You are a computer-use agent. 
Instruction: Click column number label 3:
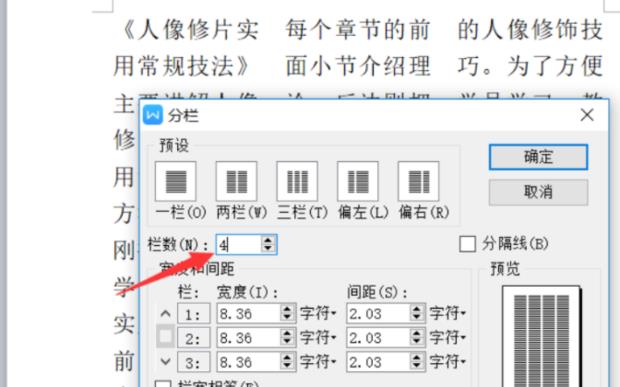click(193, 363)
